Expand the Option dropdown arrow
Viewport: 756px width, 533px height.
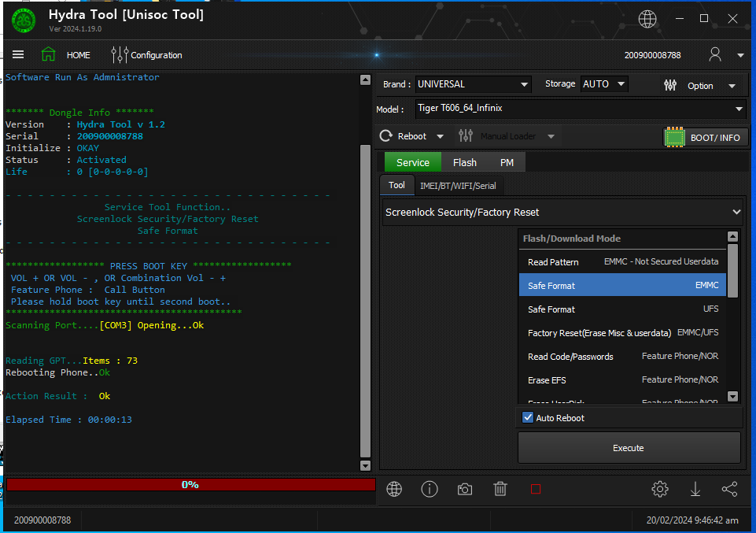point(732,86)
